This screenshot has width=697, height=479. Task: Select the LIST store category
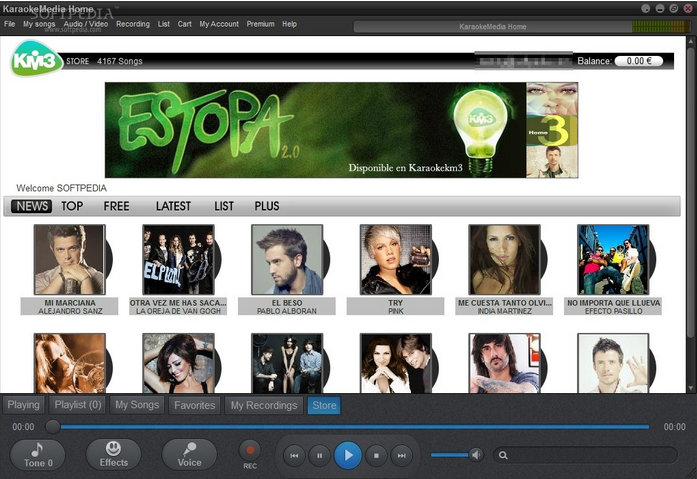(224, 206)
